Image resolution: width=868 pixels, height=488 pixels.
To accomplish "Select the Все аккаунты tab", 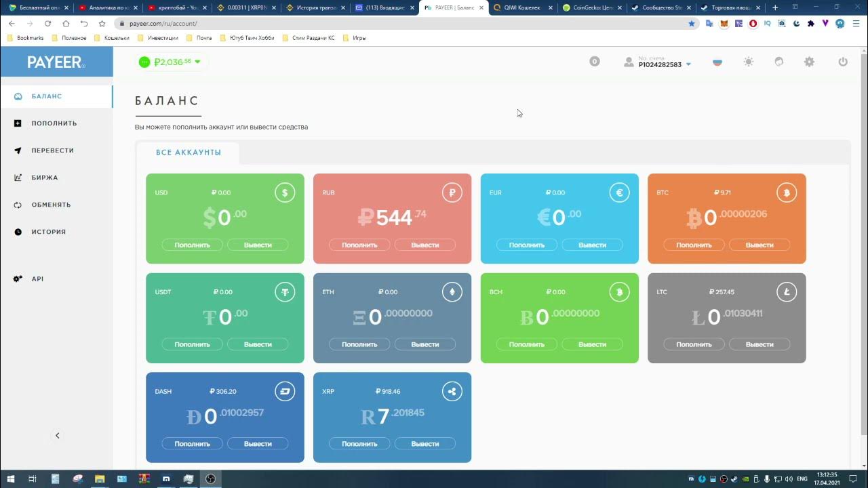I will tap(189, 152).
